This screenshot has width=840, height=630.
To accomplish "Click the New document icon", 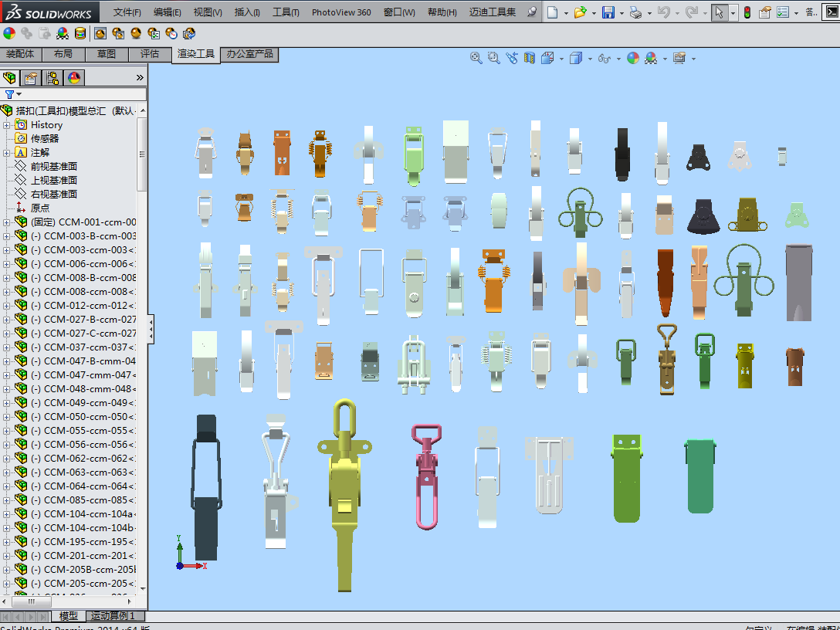I will click(552, 12).
